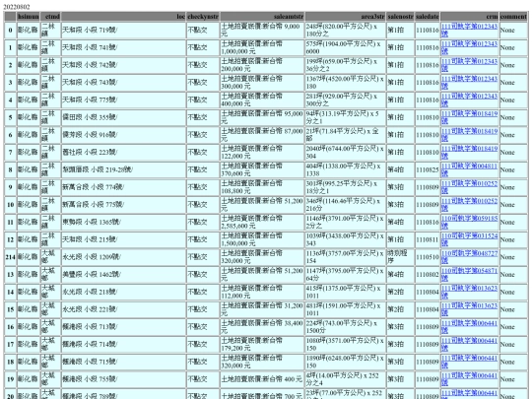Open the crm link in row 4

pos(469,100)
